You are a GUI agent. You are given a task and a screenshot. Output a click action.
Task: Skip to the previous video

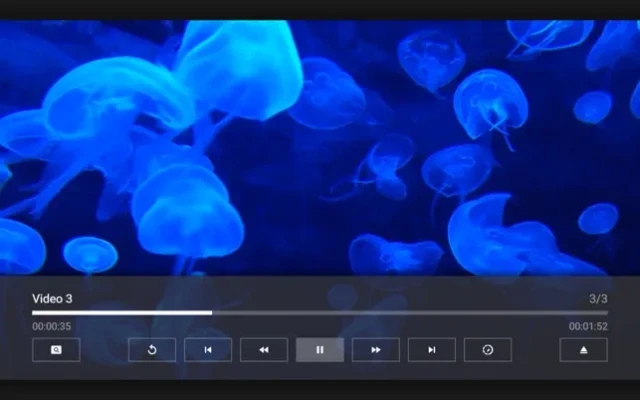coord(208,350)
